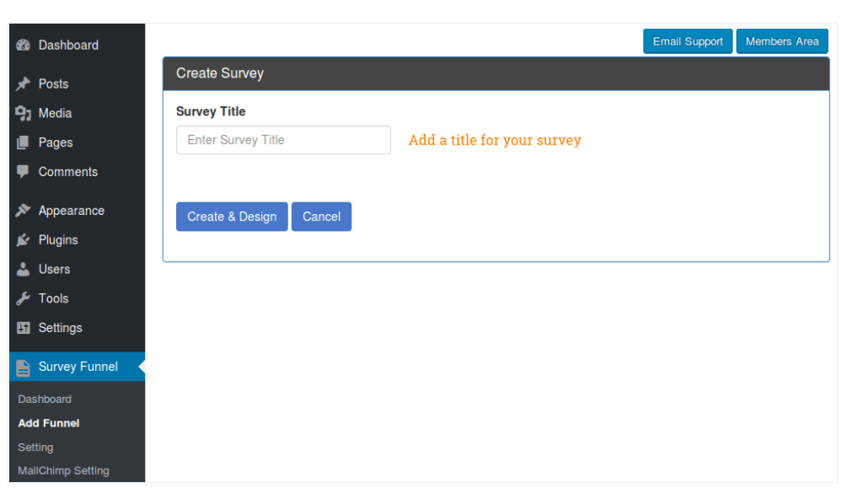The width and height of the screenshot is (858, 504).
Task: Click the Create Survey panel header
Action: coord(496,74)
